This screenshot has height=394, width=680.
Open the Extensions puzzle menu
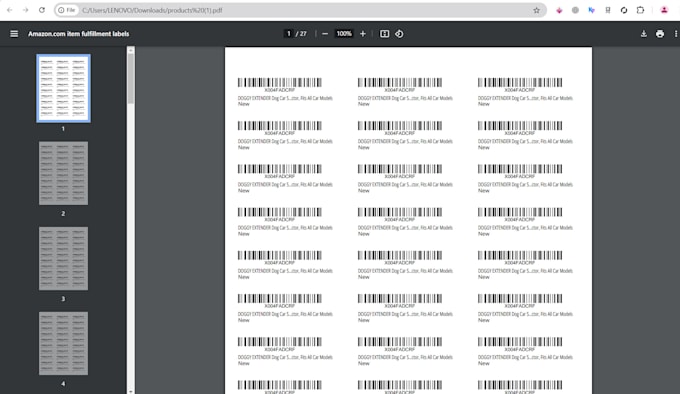pos(640,10)
